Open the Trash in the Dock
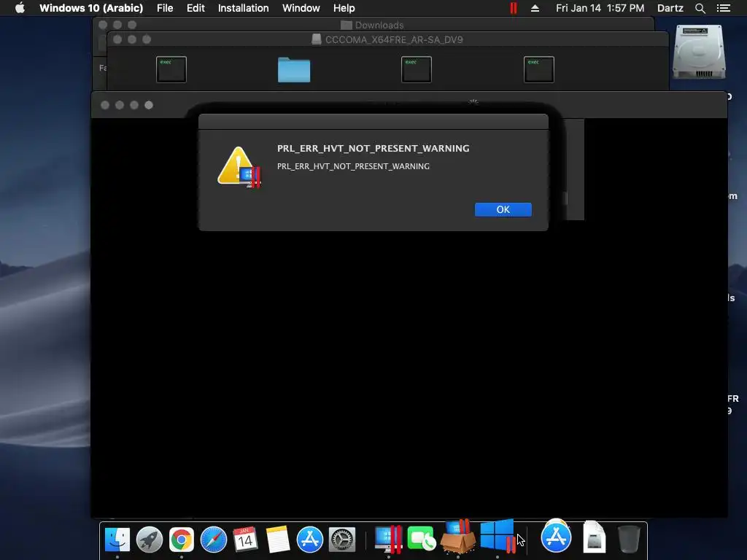The width and height of the screenshot is (747, 560). point(629,539)
